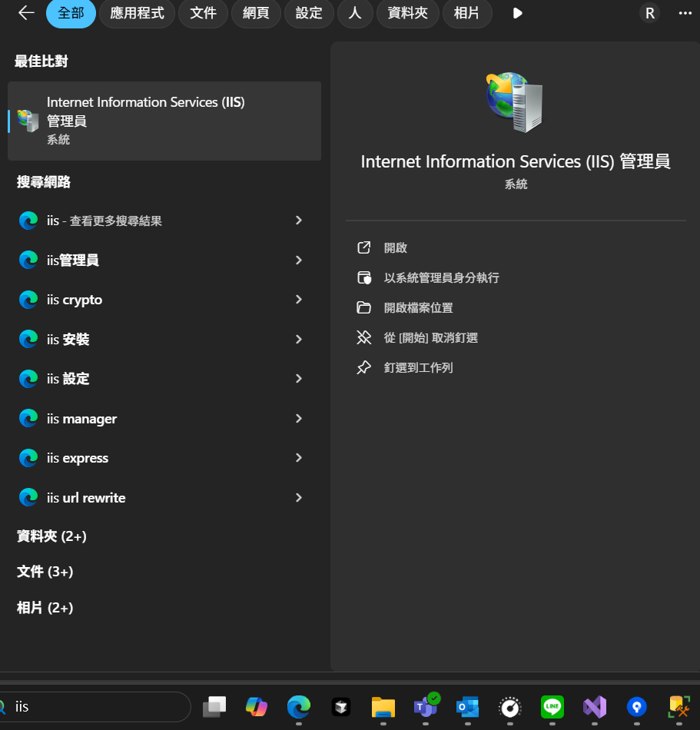Open Microsoft Teams from the taskbar
700x730 pixels.
(x=426, y=705)
